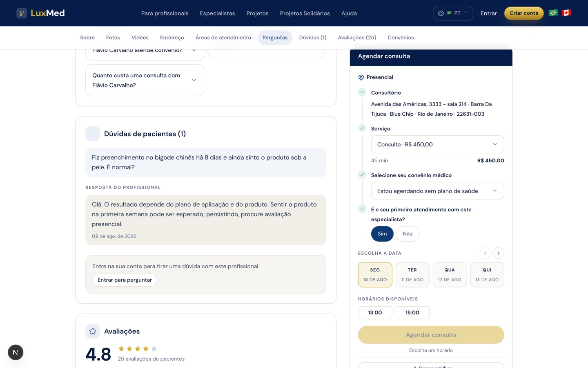
Task: Click the globe icon in language selector
Action: pos(441,13)
